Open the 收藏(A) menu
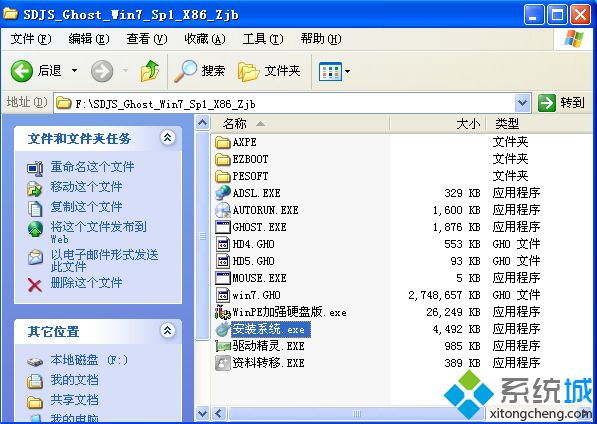This screenshot has height=424, width=597. click(x=205, y=38)
